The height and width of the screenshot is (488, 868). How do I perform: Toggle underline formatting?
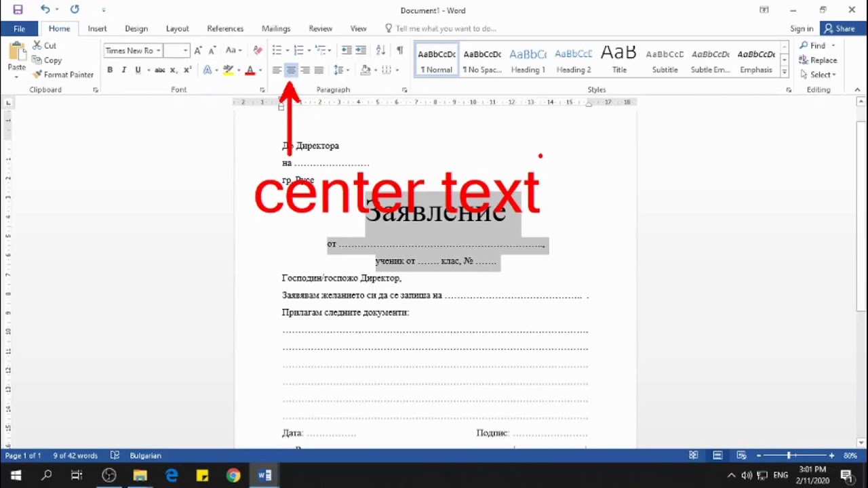coord(138,70)
